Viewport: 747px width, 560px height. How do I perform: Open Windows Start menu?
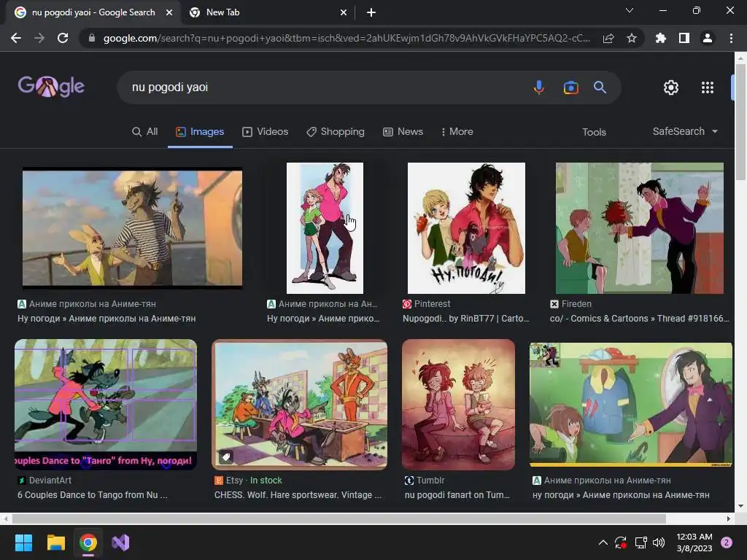(23, 542)
